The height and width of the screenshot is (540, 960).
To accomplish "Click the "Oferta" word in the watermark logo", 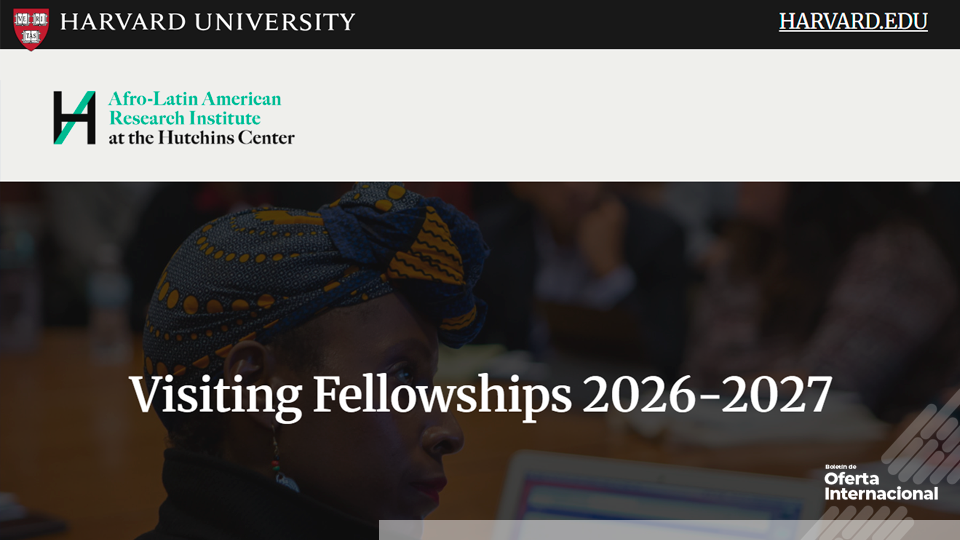I will [850, 479].
